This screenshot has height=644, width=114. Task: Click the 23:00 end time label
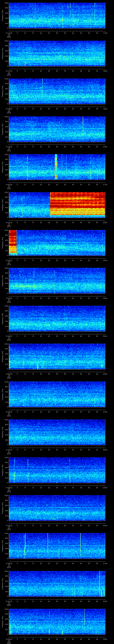[105, 260]
